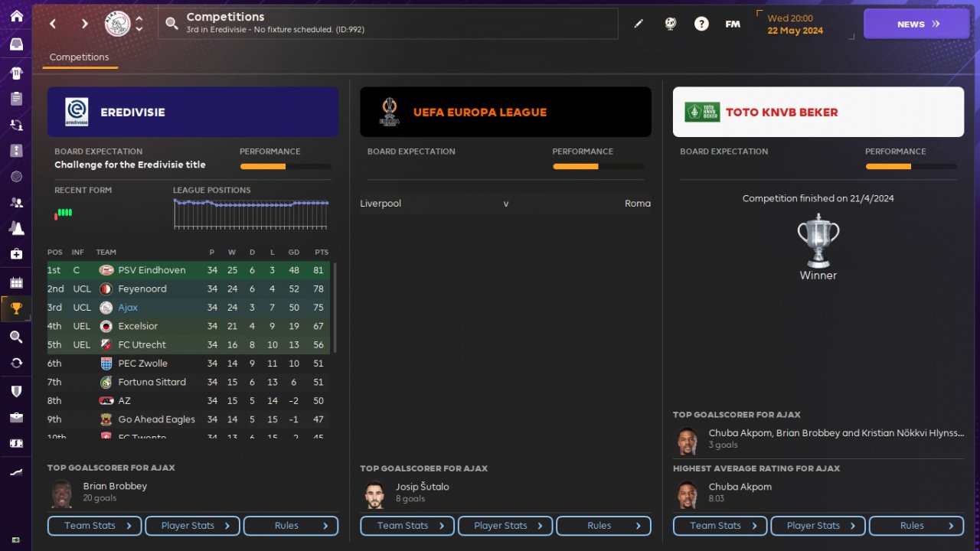
Task: Click the TOTO KNVB Beker logo
Action: [702, 112]
